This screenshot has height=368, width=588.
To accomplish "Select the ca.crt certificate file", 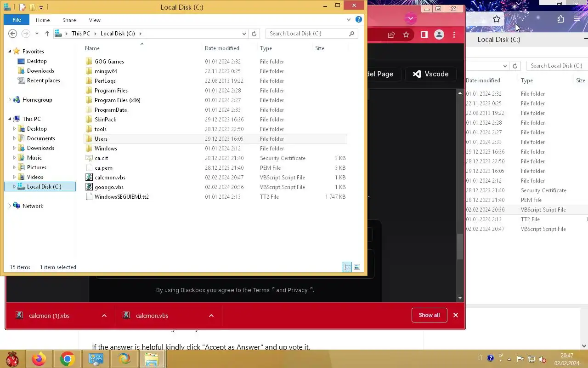I will point(101,158).
